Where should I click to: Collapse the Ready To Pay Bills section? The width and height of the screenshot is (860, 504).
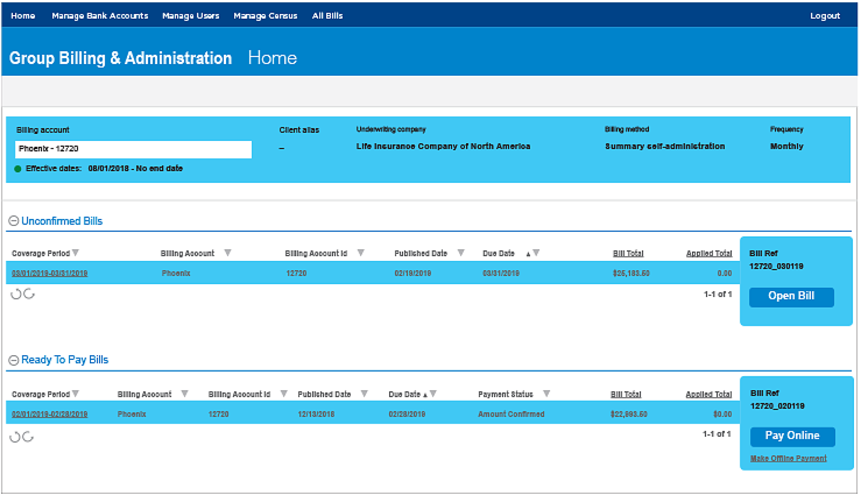point(13,360)
